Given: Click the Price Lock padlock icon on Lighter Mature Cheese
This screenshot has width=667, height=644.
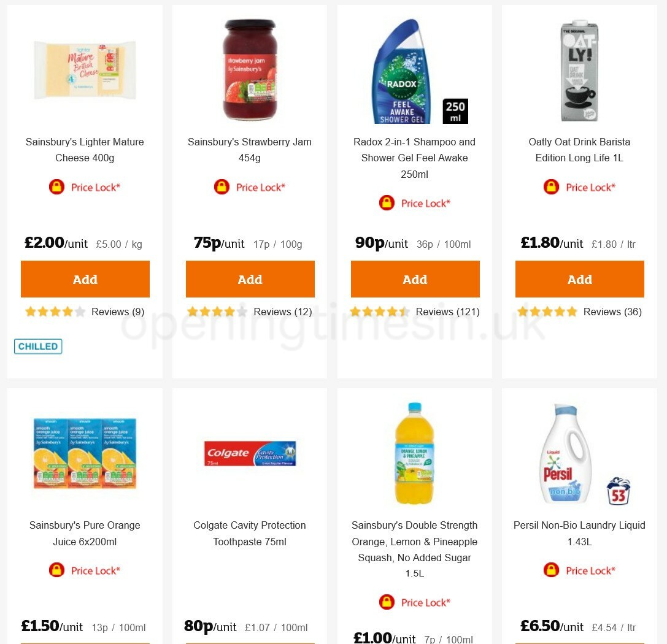Looking at the screenshot, I should point(56,186).
